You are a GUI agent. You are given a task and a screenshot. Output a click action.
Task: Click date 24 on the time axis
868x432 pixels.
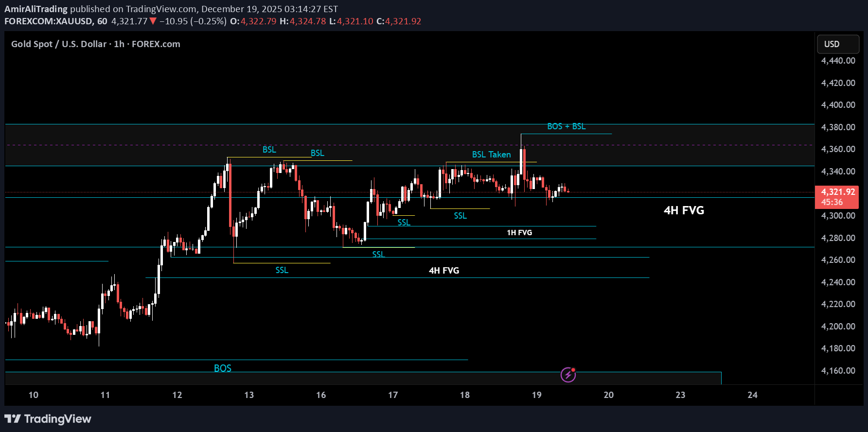(752, 395)
